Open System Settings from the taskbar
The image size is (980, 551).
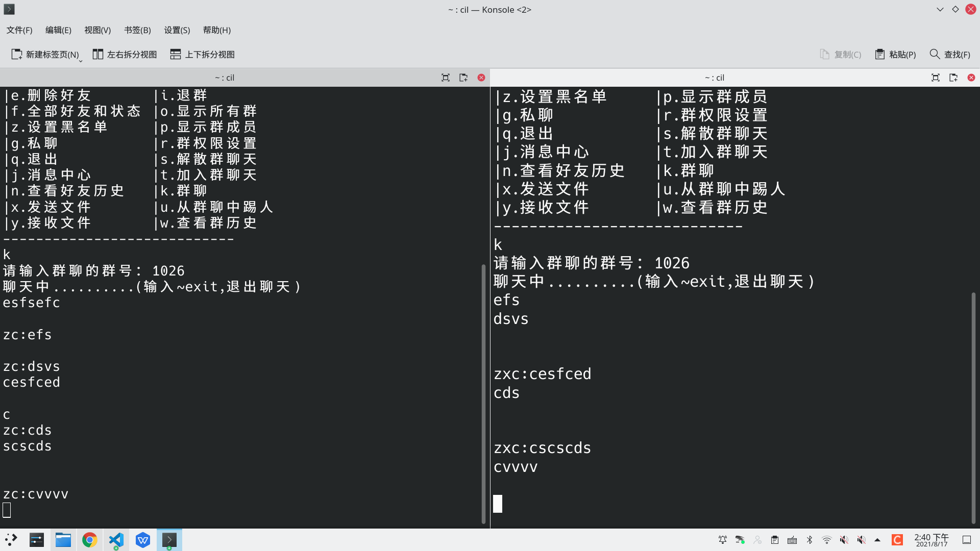pos(37,540)
